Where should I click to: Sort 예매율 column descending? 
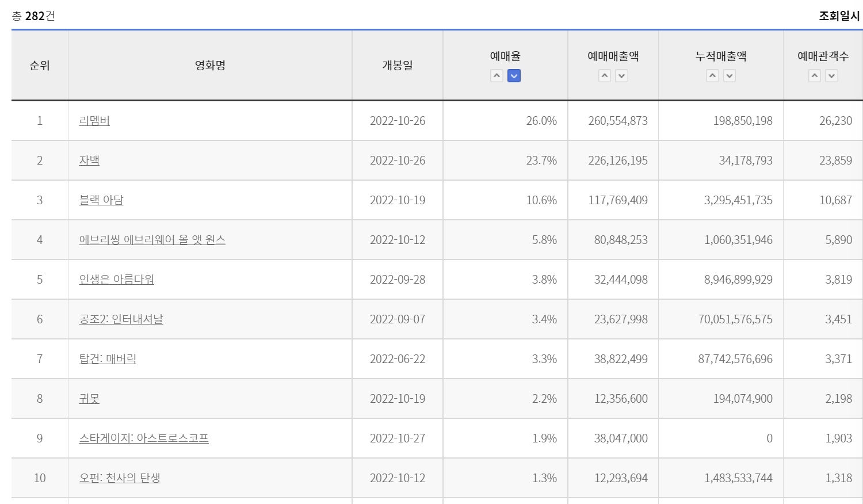tap(514, 76)
